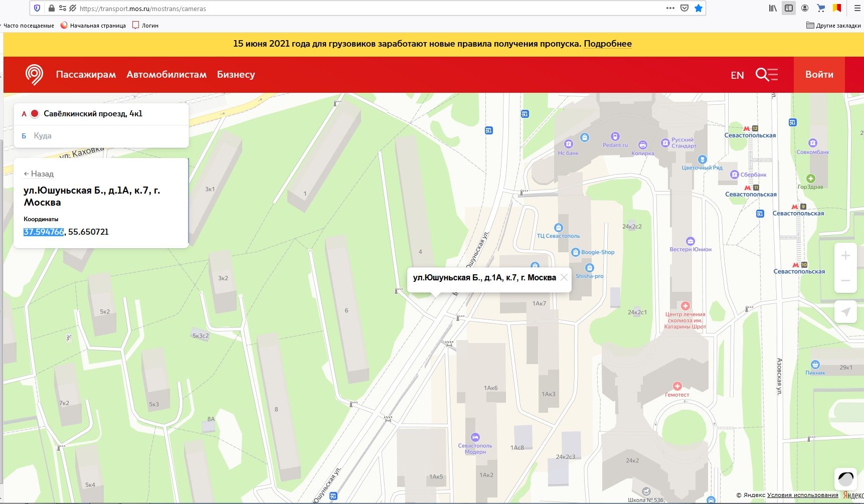Click the Firefox bookmark star icon

pos(699,9)
